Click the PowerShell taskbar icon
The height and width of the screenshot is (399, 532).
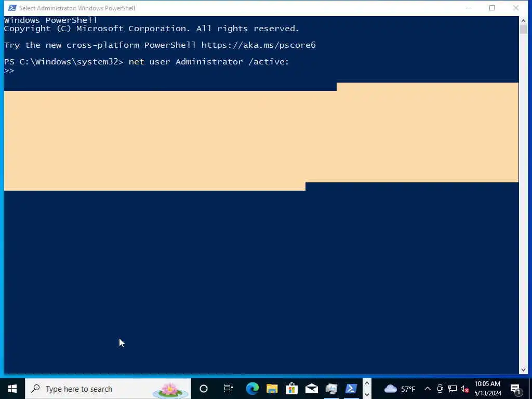tap(351, 389)
